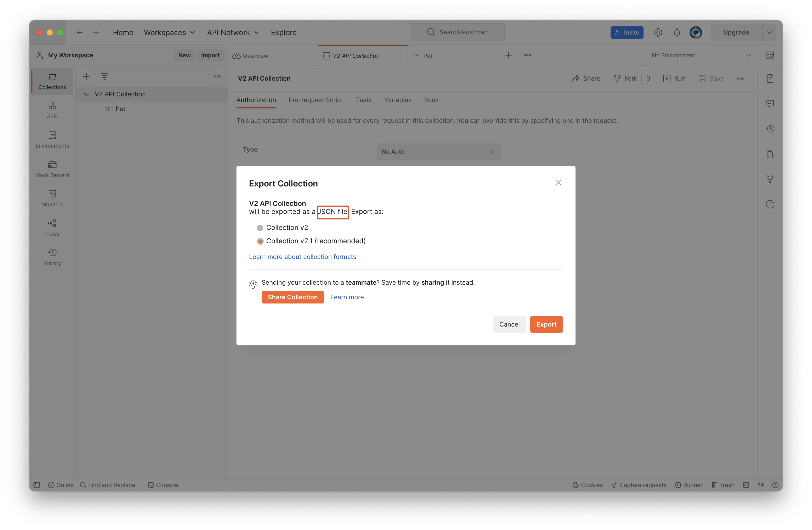Open Learn more about collection formats link
The height and width of the screenshot is (530, 812).
pos(302,257)
